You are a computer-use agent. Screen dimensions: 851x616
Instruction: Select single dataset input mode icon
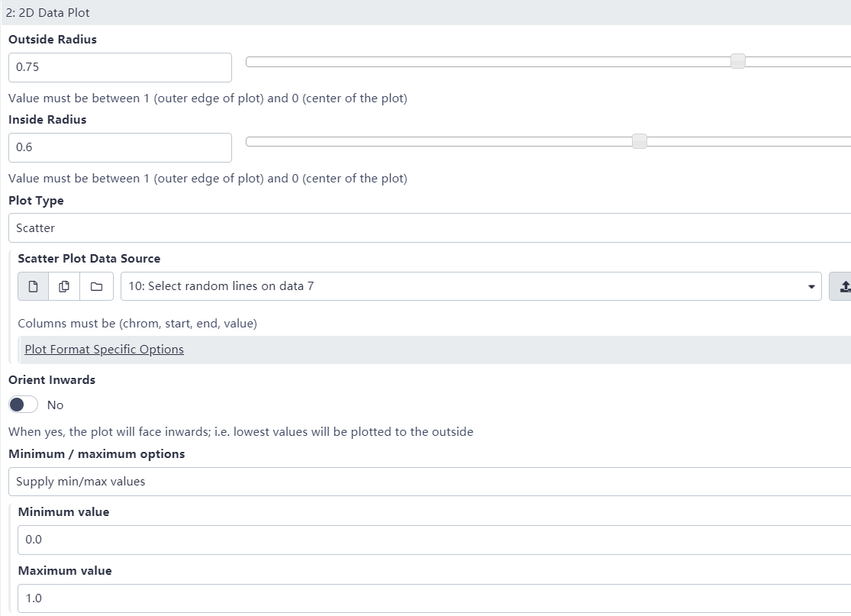click(x=33, y=286)
